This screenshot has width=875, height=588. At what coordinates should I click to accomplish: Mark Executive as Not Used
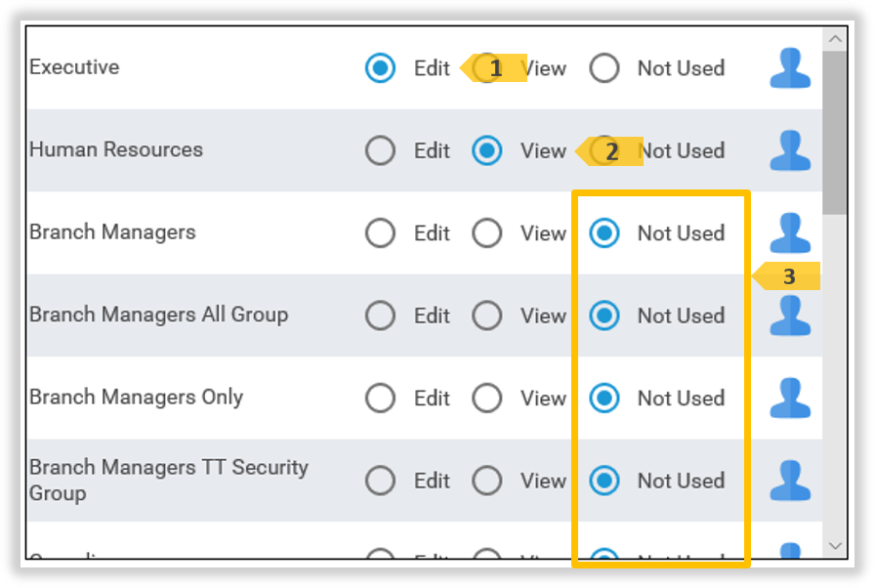pyautogui.click(x=605, y=68)
